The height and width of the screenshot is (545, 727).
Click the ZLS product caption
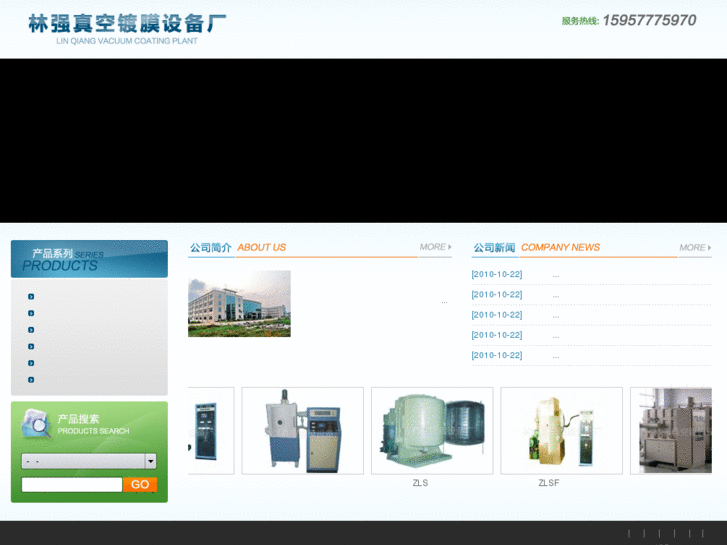(420, 483)
